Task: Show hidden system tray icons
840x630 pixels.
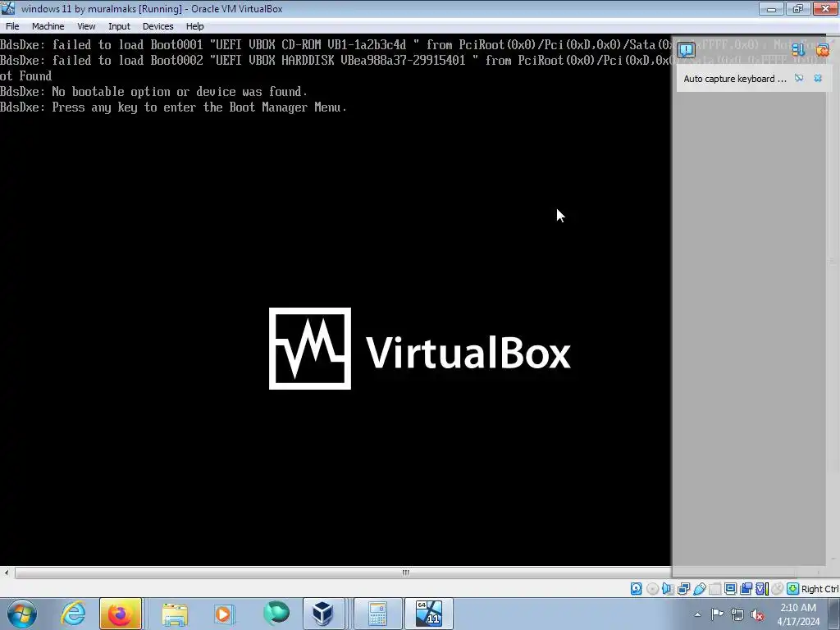Action: (x=697, y=614)
